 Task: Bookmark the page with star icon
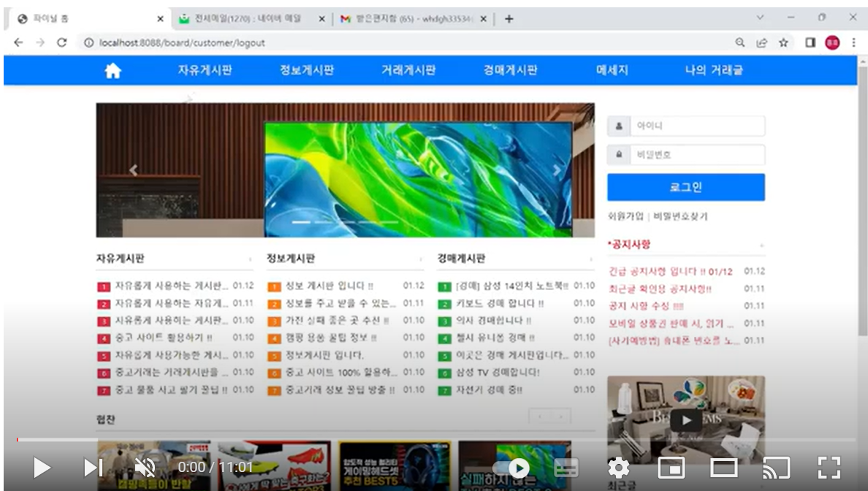click(x=783, y=42)
